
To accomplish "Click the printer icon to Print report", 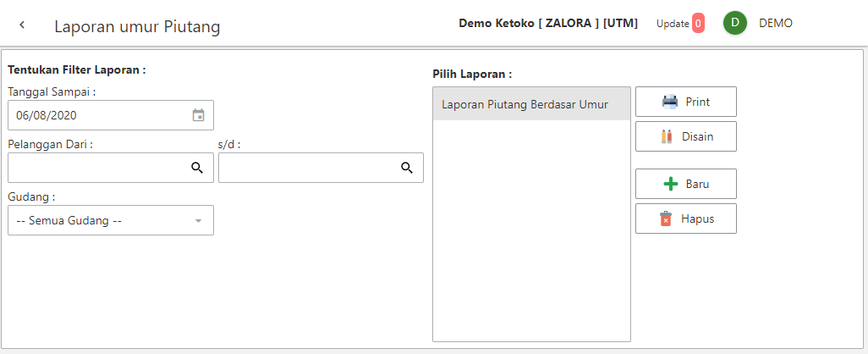I will 670,102.
